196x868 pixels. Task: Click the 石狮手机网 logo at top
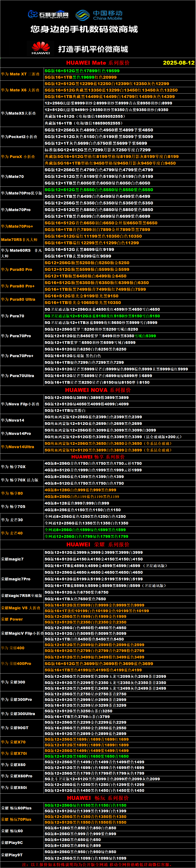point(48,14)
